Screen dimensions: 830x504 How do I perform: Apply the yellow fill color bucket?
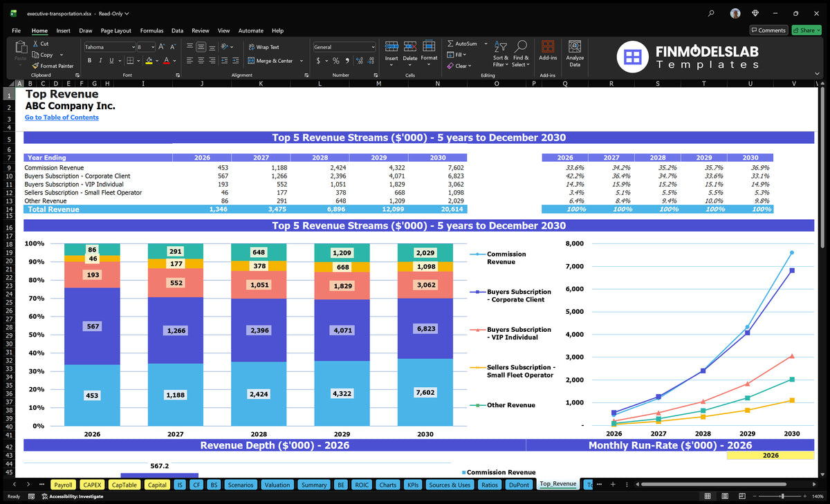149,61
